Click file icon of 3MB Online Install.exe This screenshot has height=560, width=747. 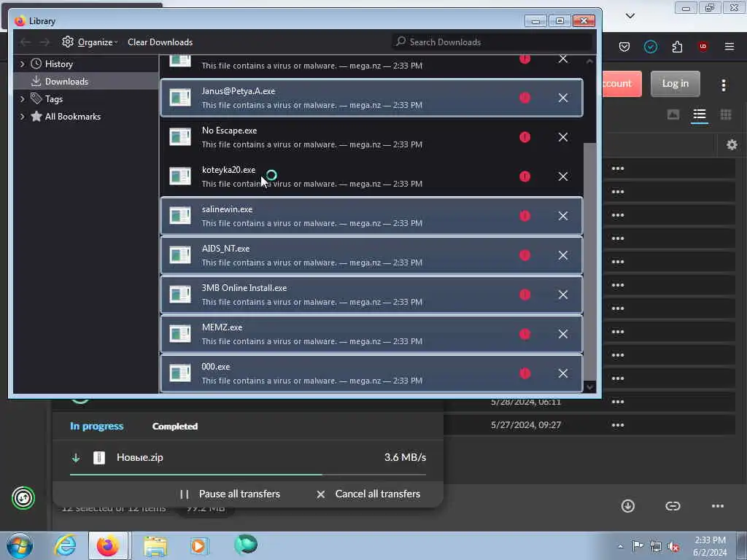[x=180, y=295]
